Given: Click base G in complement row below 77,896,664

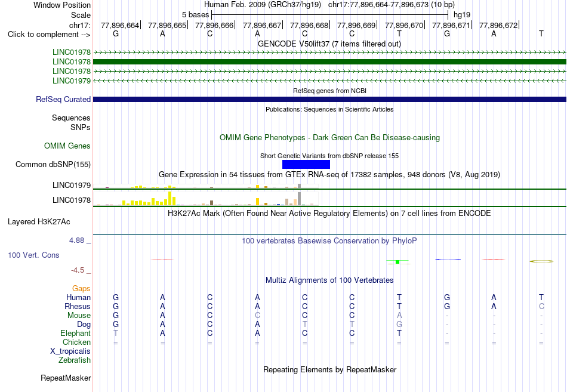Looking at the screenshot, I should 116,33.
